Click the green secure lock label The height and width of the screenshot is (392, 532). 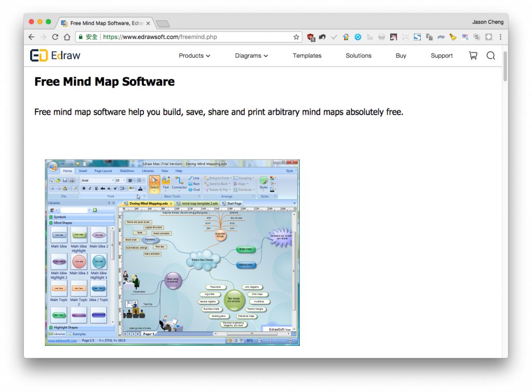point(88,37)
